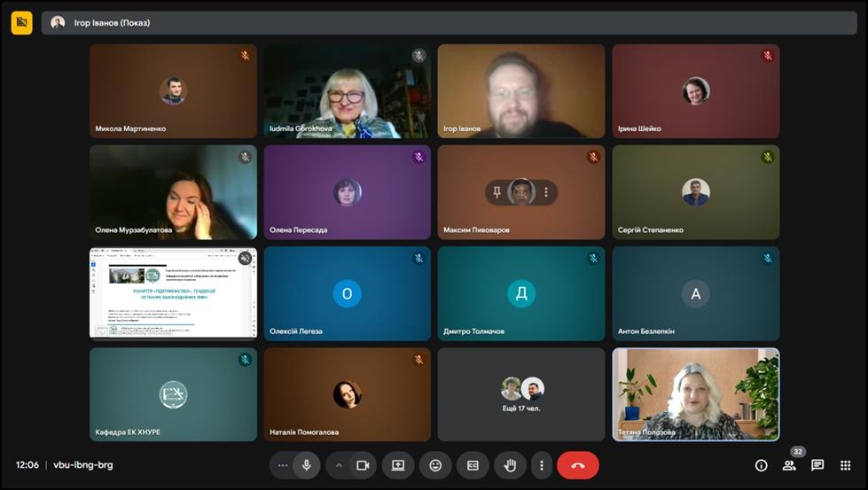
Task: Click the yellow stop-presentation icon at top left
Action: click(22, 22)
